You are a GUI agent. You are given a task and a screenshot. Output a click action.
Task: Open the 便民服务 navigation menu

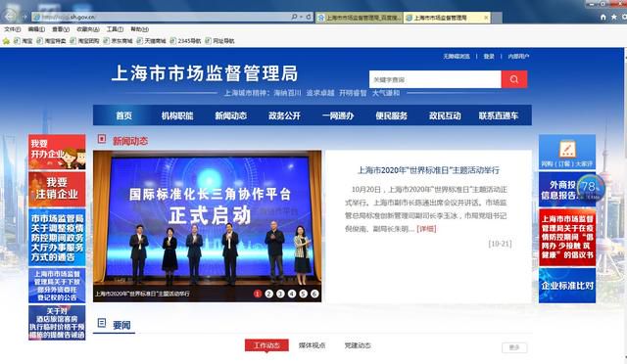coord(391,115)
